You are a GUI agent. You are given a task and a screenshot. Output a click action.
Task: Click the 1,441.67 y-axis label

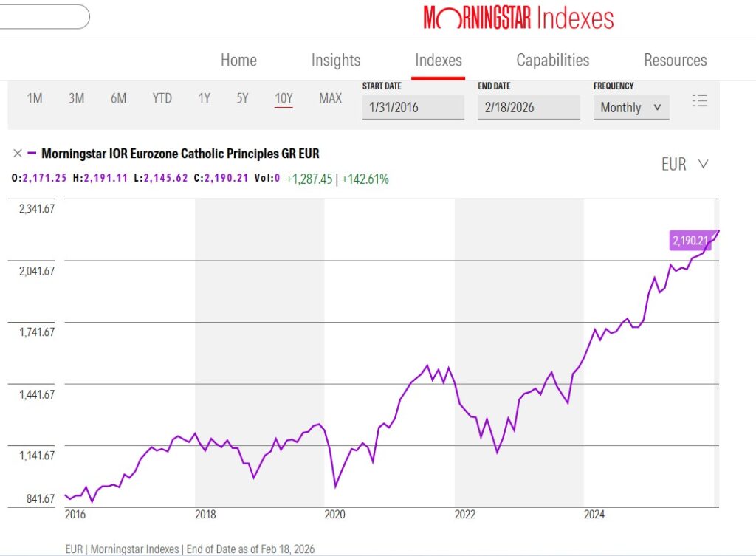37,394
